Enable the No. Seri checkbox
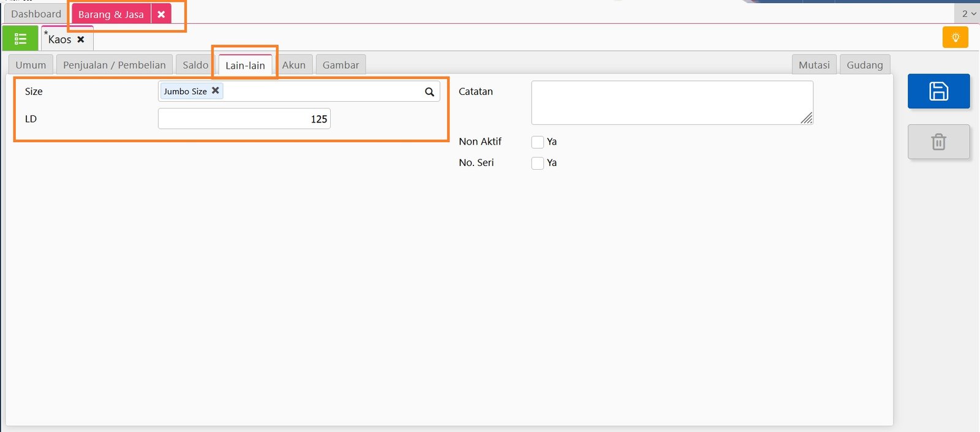The height and width of the screenshot is (432, 980). click(538, 163)
